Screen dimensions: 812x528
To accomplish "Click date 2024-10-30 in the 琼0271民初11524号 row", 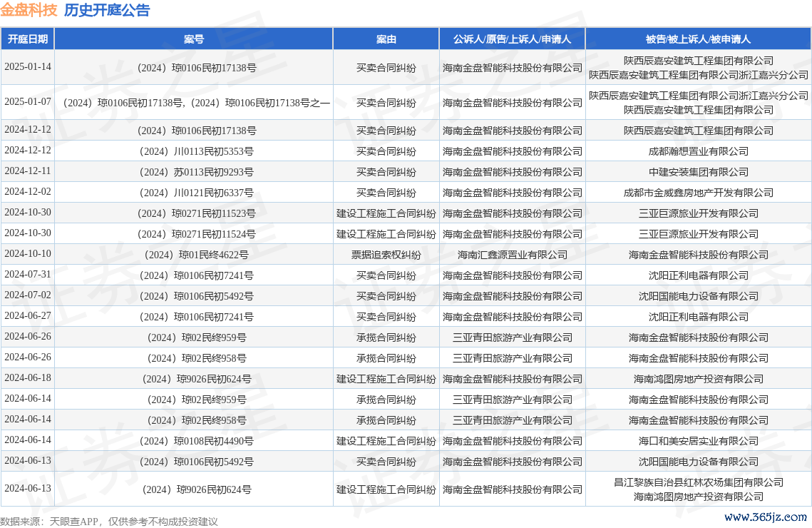I will 27,234.
